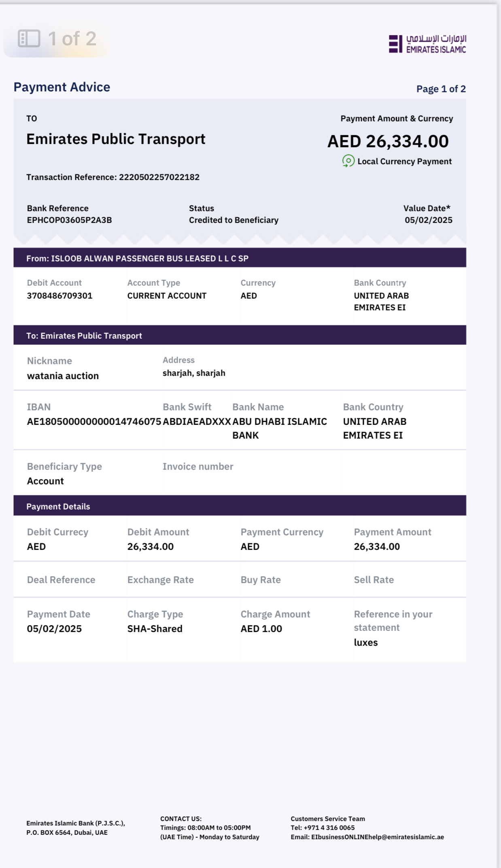Select the large "AED 26,334.00" payment amount
Screen dimensions: 501x868
[388, 141]
